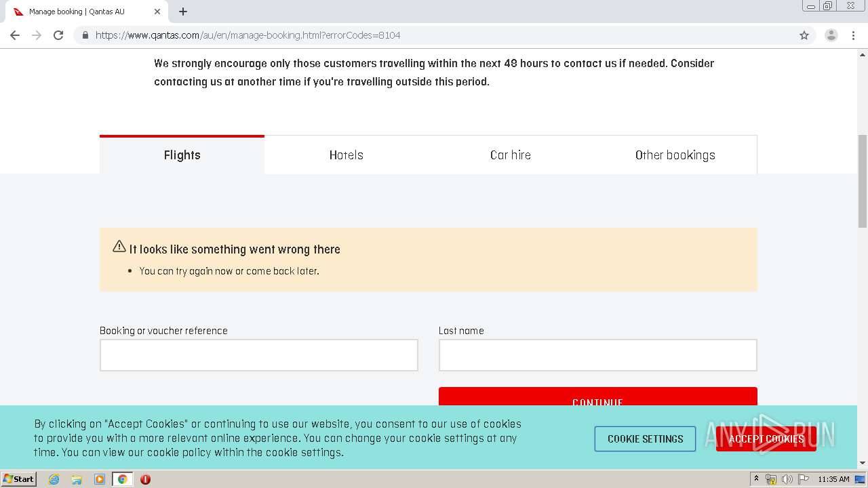Open the red antivirus taskbar icon
Viewport: 868px width, 488px height.
tap(145, 479)
